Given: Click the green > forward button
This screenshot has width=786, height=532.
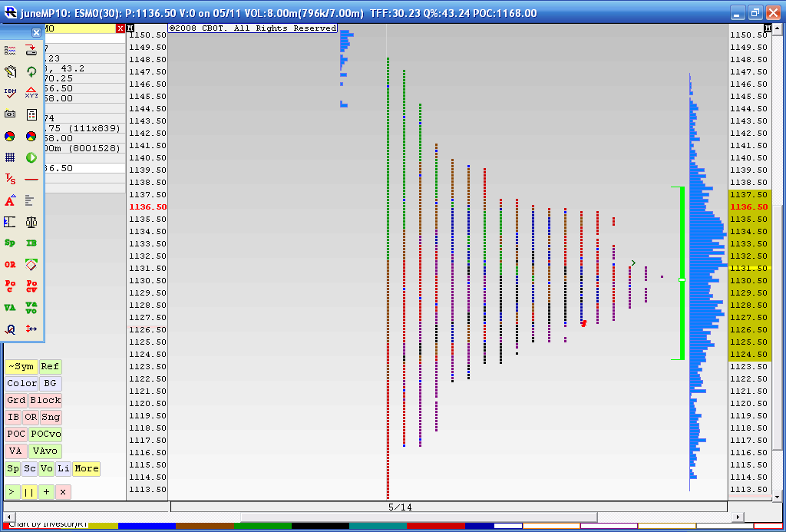Looking at the screenshot, I should coord(13,492).
